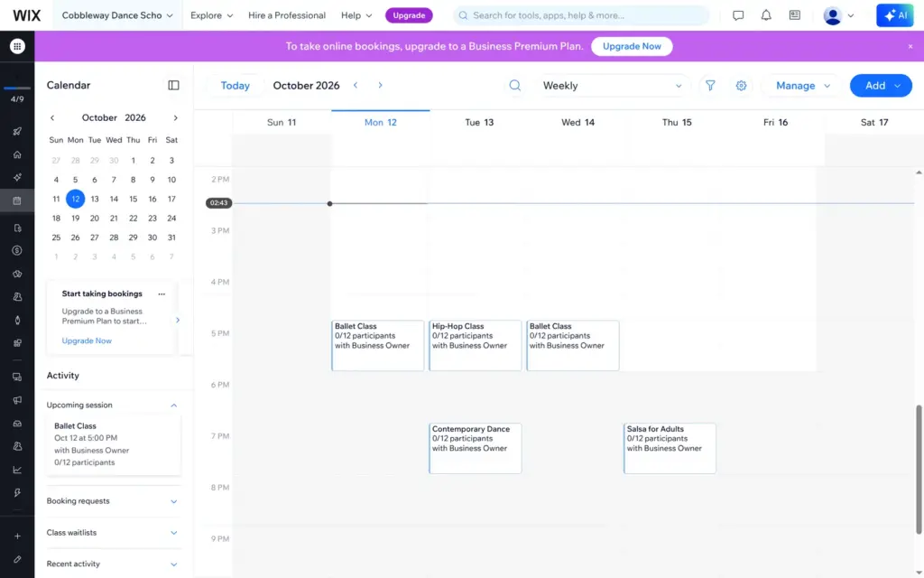Open the Weekly view dropdown

point(613,86)
